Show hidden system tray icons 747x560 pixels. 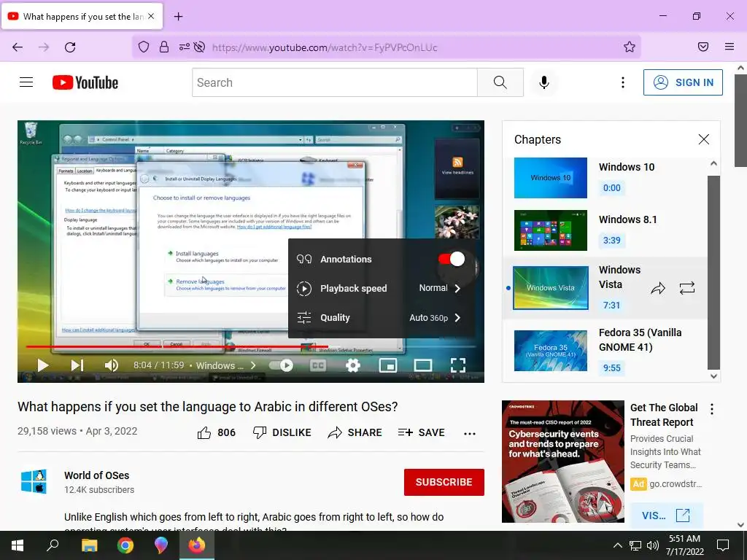pos(617,545)
